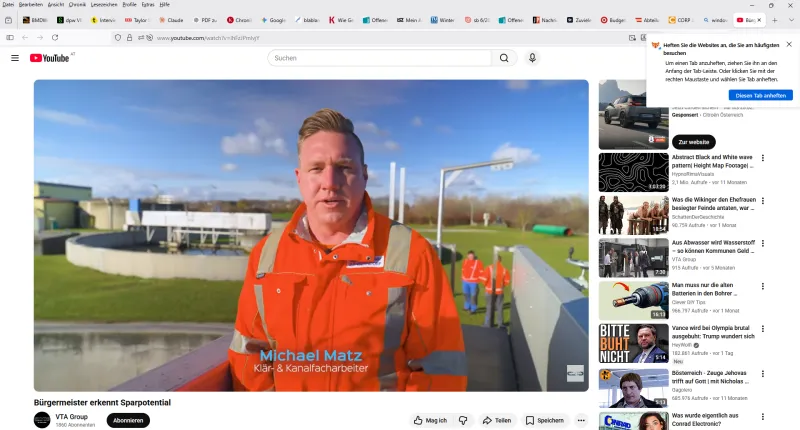Click the YouTube logo to go home
The height and width of the screenshot is (430, 800).
tap(50, 58)
